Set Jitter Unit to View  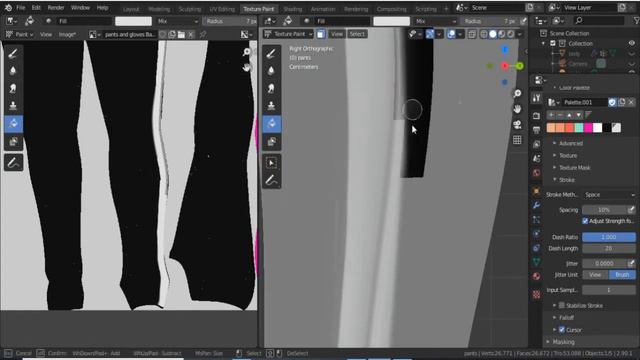595,275
